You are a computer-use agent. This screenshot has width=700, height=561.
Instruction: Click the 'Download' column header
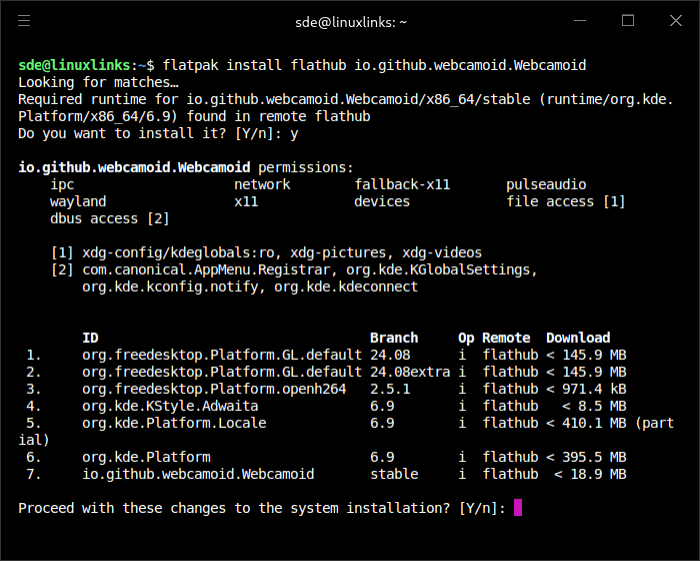[578, 338]
